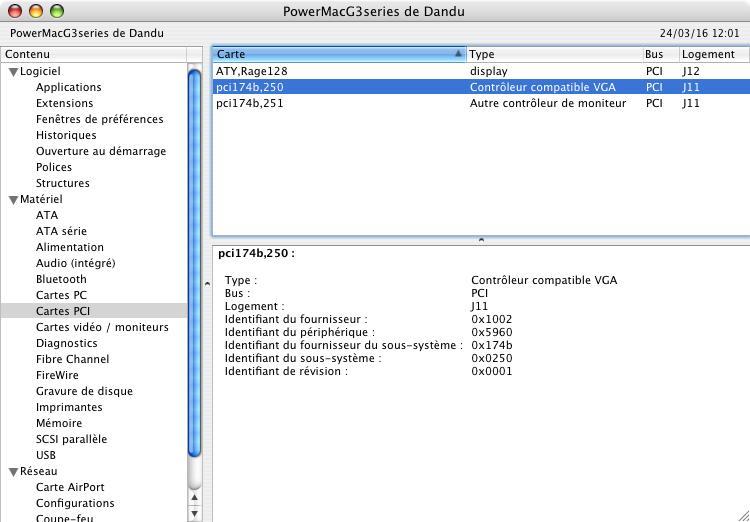
Task: Open Alimentation in the sidebar
Action: point(70,247)
